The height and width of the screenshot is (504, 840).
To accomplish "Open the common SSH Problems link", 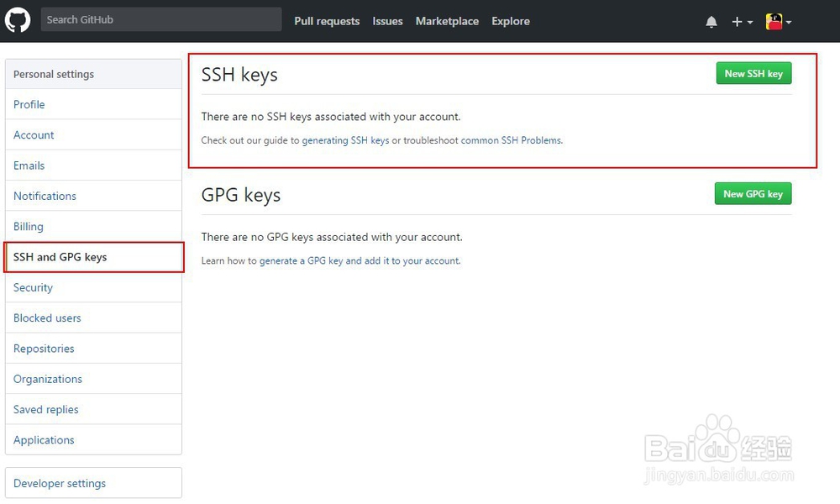I will [511, 140].
